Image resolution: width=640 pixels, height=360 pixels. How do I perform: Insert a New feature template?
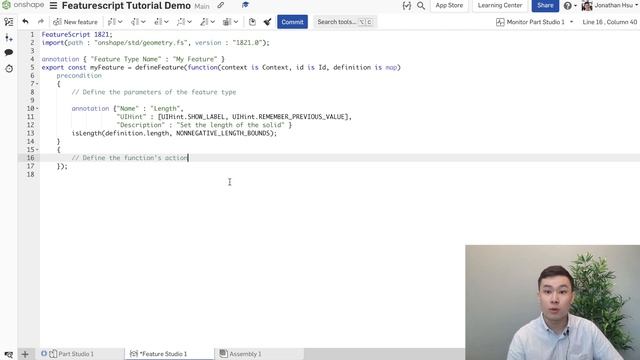(76, 22)
